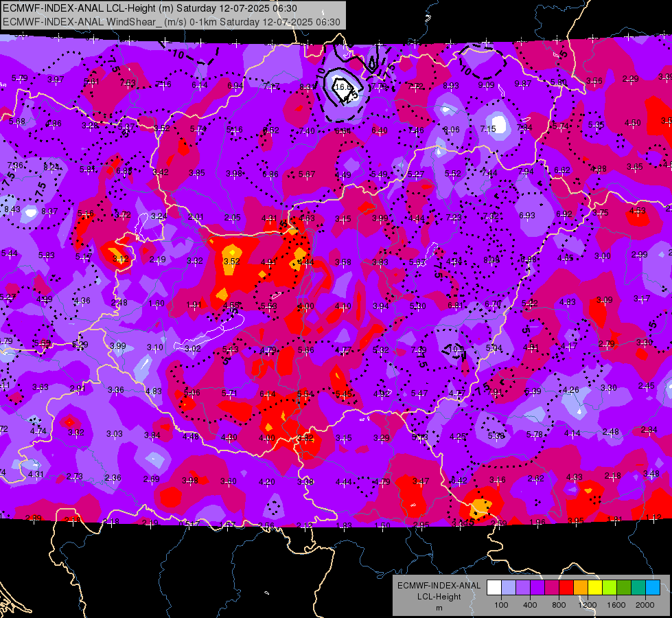Select the white legend swatch
This screenshot has height=618, width=672.
[494, 587]
